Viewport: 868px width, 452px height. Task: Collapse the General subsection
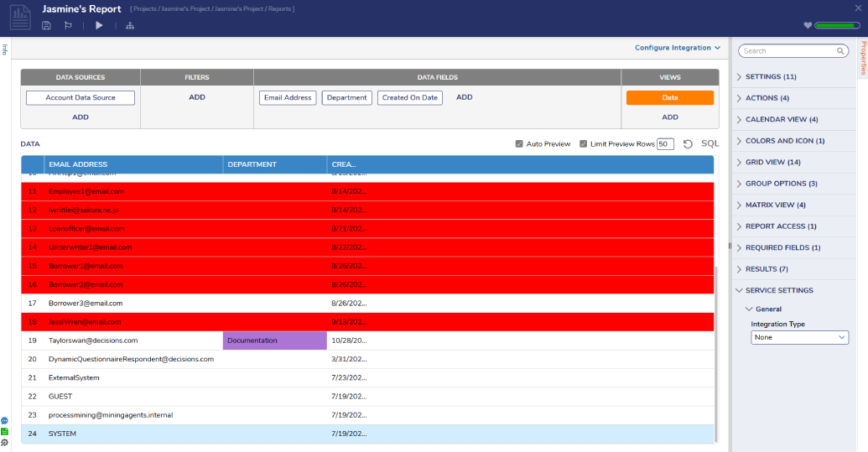tap(764, 309)
